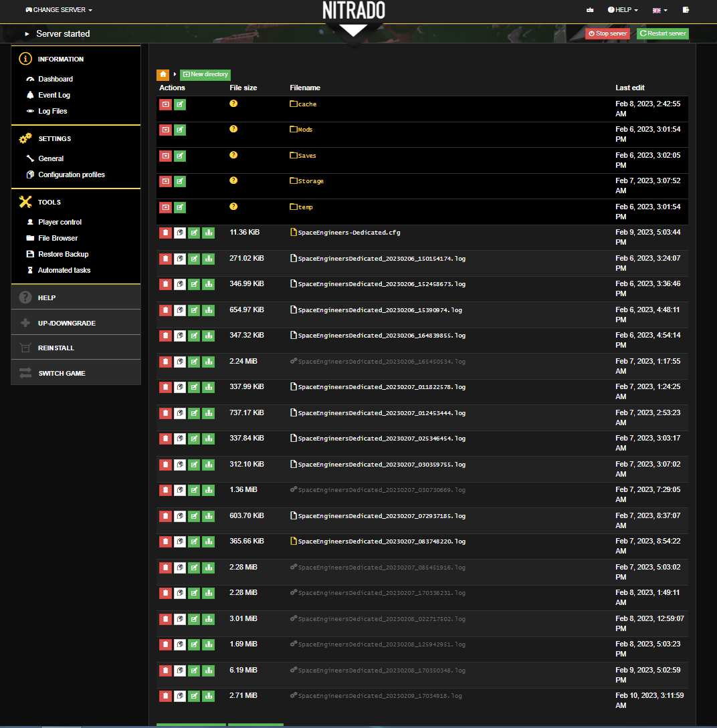Expand the Help dropdown in the top bar
Image resolution: width=717 pixels, height=728 pixels.
coord(623,10)
